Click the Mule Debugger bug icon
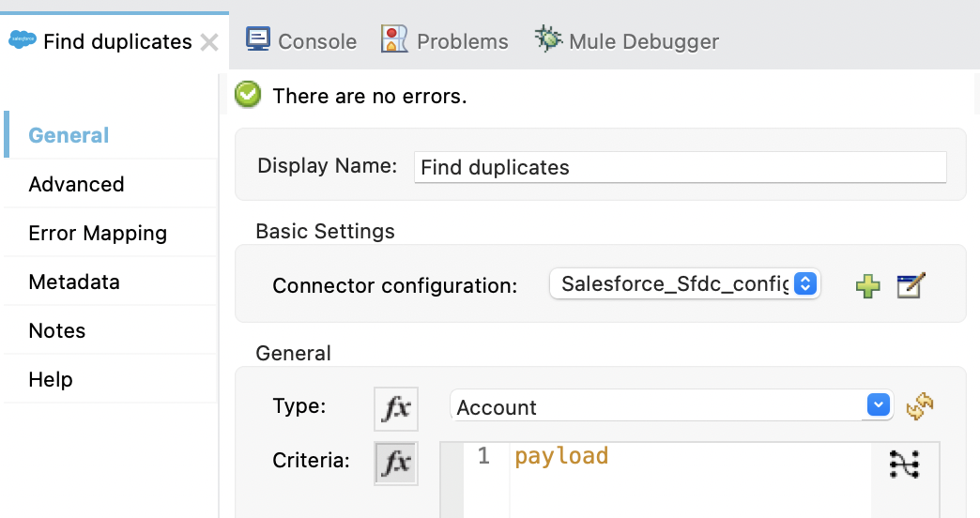 click(x=548, y=40)
